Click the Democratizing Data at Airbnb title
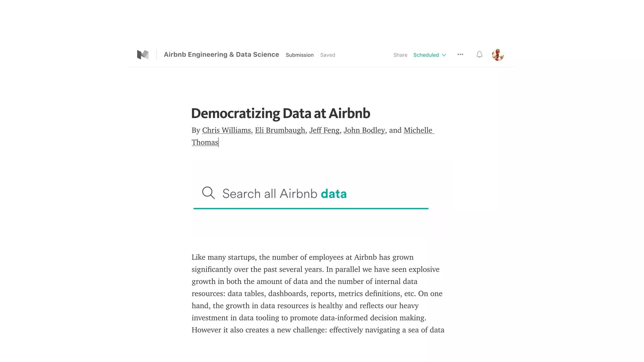644x362 pixels. pyautogui.click(x=280, y=113)
